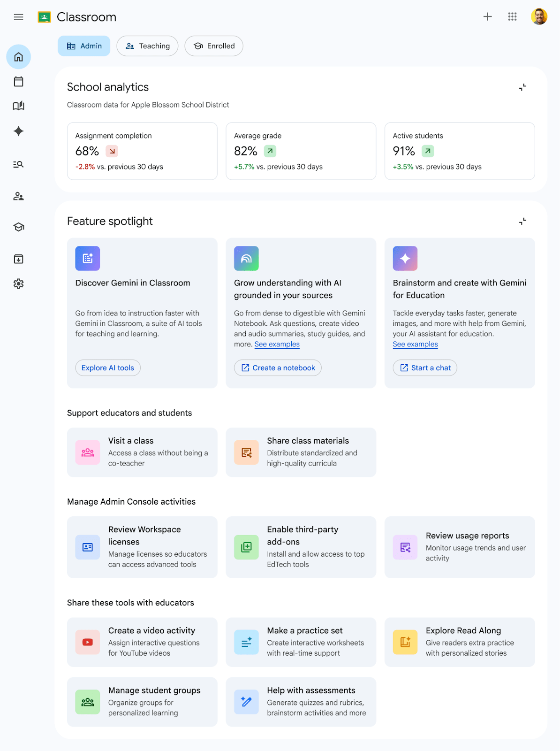Image resolution: width=560 pixels, height=751 pixels.
Task: Click the plus icon in header
Action: tap(488, 17)
